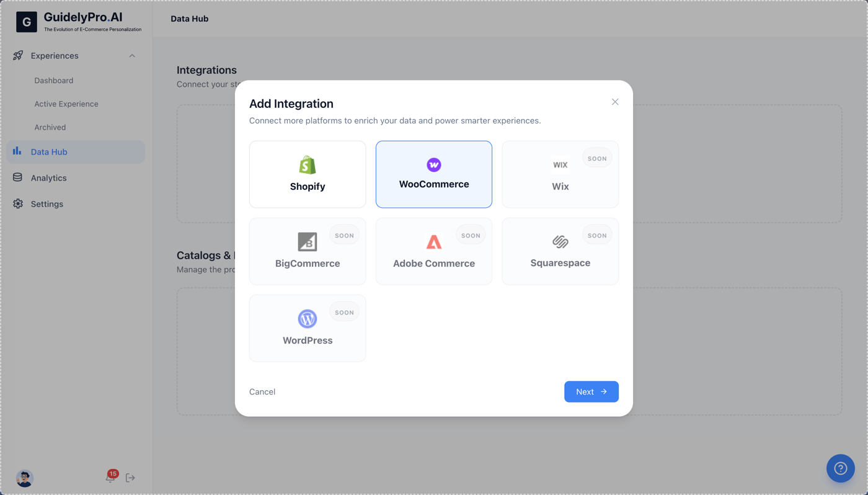
Task: Select the Shopify integration card
Action: pos(308,174)
